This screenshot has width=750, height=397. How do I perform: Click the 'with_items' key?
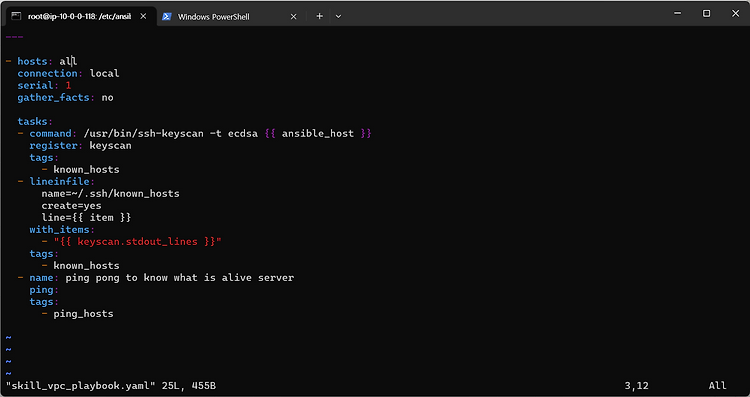pyautogui.click(x=59, y=230)
